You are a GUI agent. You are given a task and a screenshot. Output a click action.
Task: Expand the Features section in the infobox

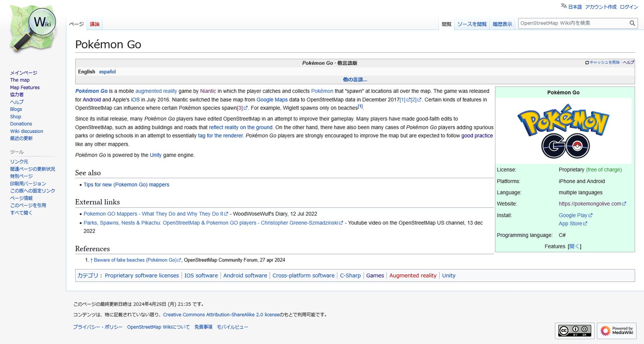574,247
